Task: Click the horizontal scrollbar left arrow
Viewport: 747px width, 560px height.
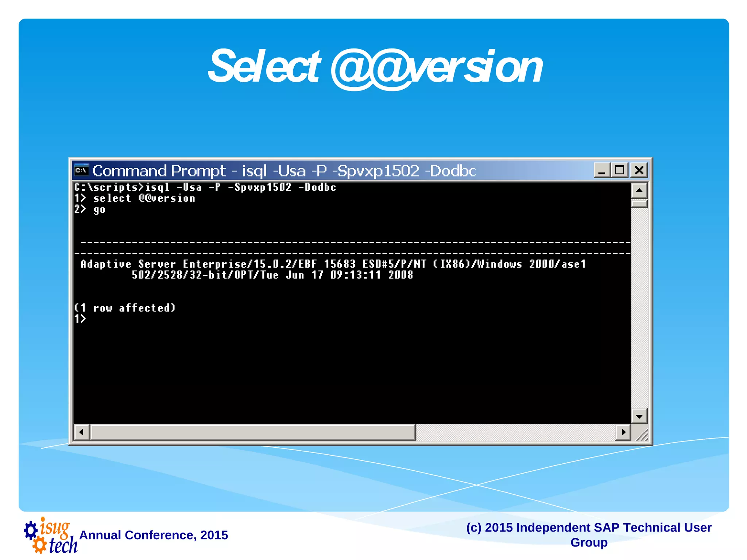Action: (81, 432)
